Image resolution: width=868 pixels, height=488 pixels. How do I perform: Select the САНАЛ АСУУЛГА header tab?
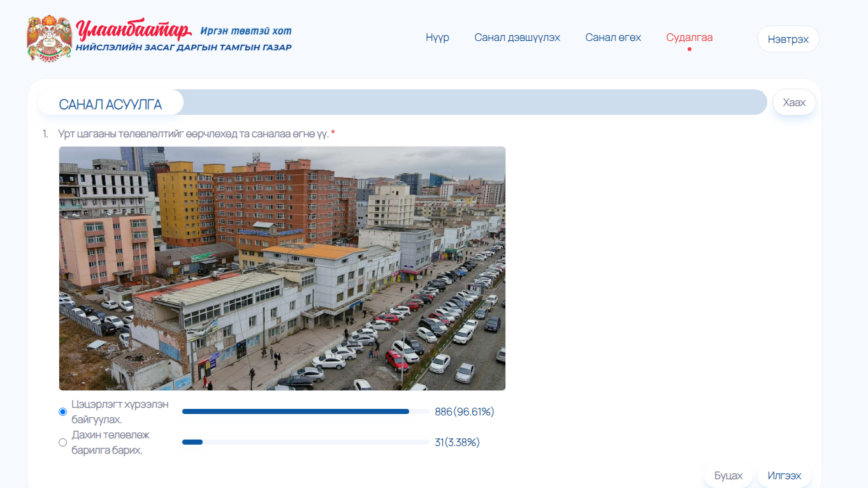click(110, 105)
